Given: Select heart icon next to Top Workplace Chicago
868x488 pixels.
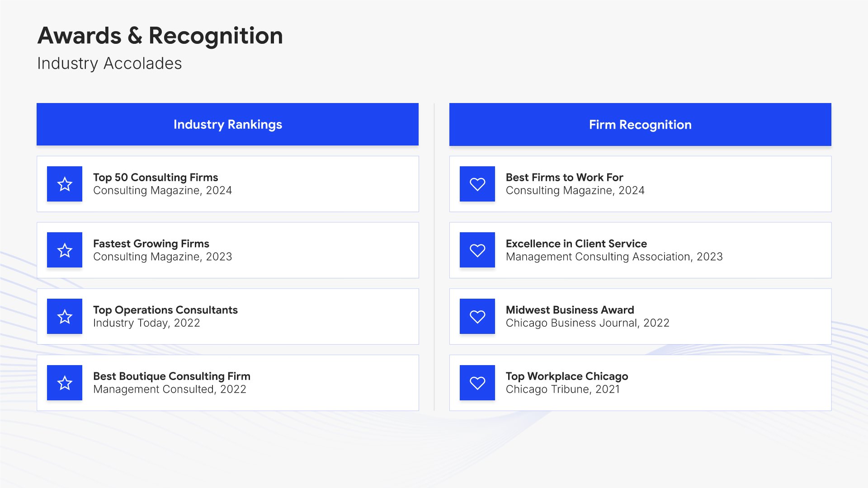Looking at the screenshot, I should pyautogui.click(x=477, y=383).
